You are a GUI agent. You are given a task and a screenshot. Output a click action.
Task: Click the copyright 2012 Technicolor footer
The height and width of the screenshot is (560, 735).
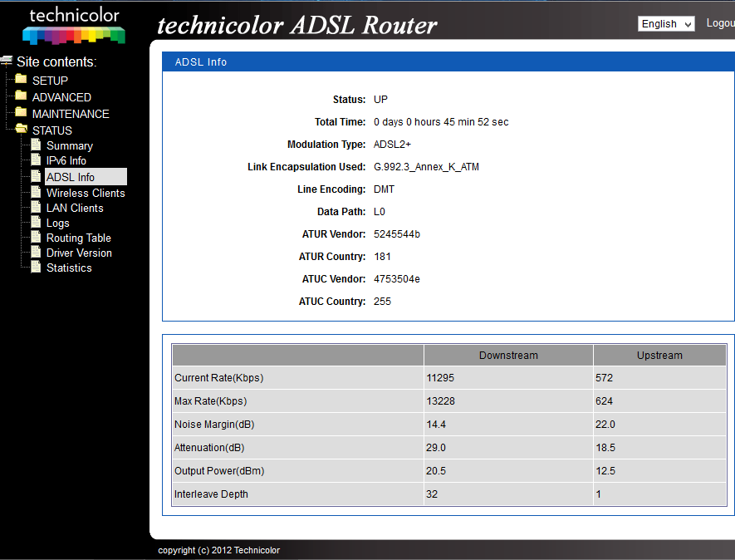[218, 550]
